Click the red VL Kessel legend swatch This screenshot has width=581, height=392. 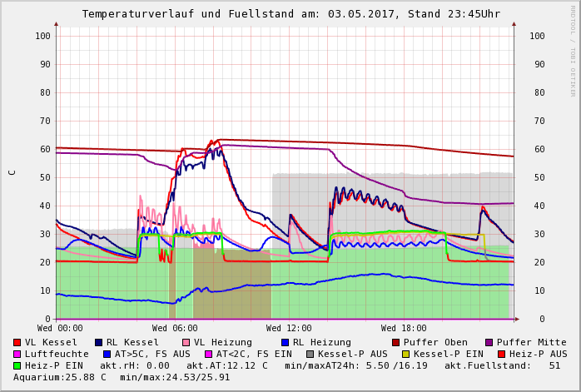click(x=17, y=342)
